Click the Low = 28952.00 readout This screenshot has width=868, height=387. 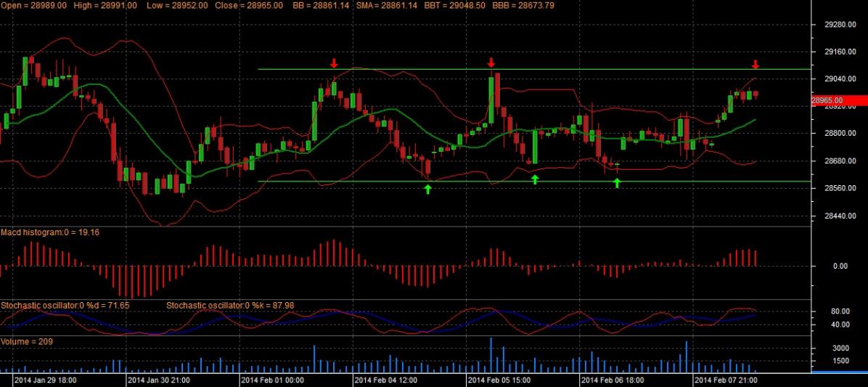point(179,5)
